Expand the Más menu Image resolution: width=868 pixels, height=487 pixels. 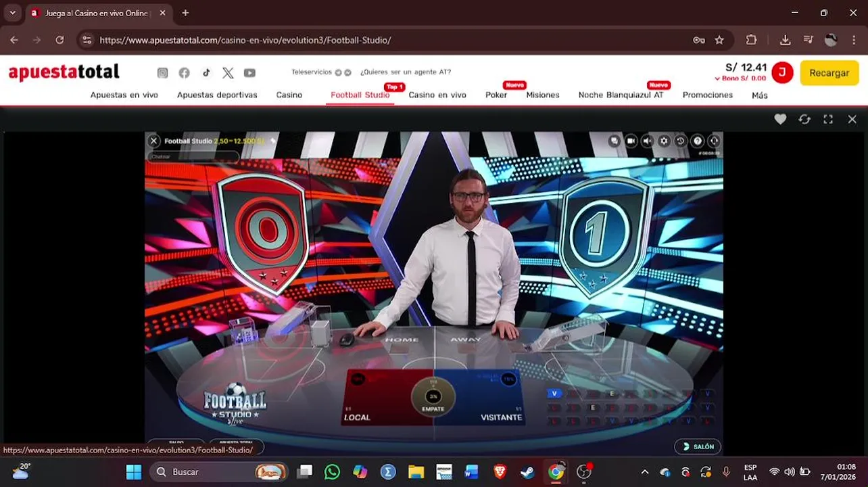coord(760,95)
